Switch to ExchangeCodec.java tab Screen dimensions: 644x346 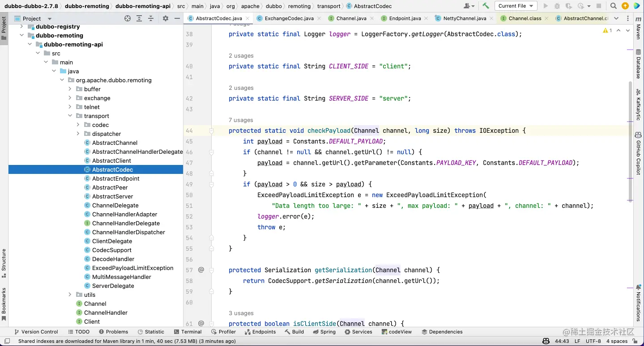click(289, 18)
